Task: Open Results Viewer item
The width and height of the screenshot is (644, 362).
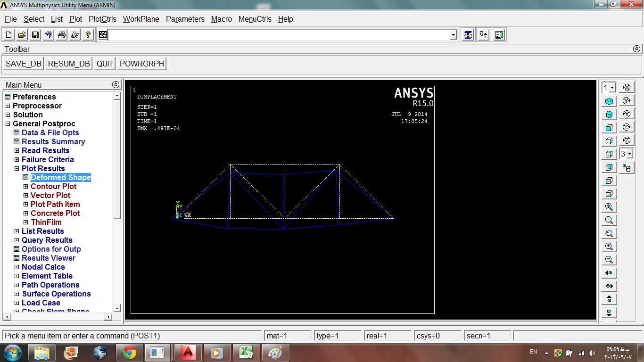Action: coord(49,258)
